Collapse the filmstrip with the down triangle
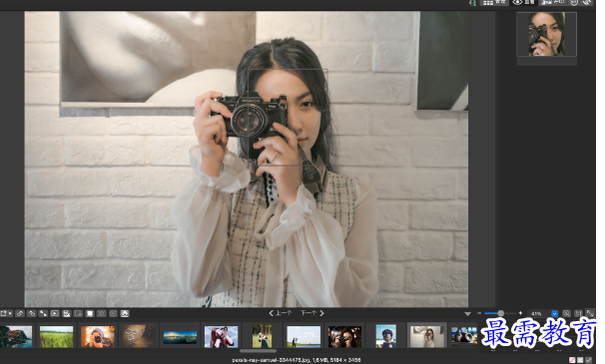 467,314
